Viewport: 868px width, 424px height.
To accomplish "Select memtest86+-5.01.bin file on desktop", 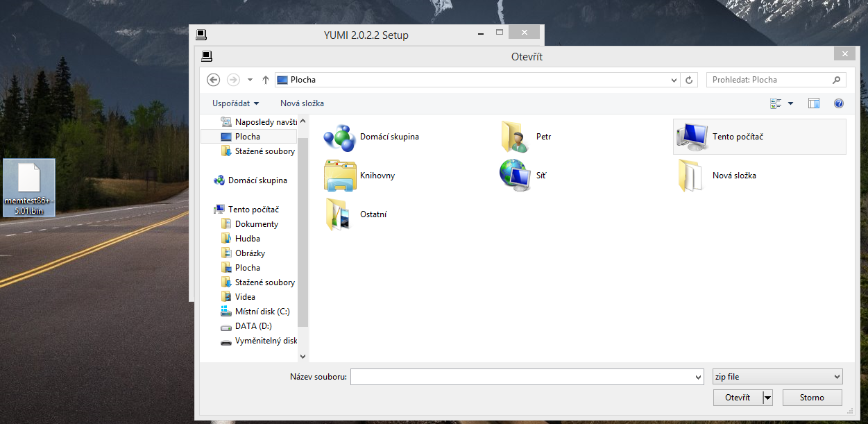I will pos(29,188).
